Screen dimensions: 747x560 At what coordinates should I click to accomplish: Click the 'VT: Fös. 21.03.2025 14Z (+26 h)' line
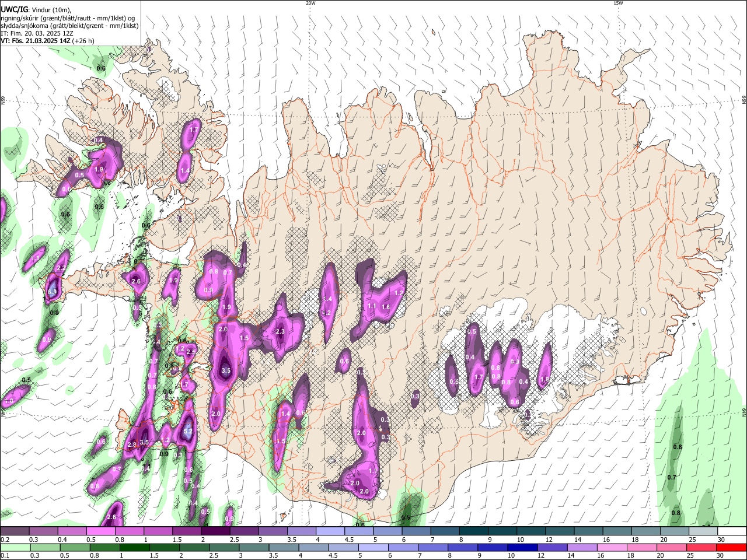[47, 41]
